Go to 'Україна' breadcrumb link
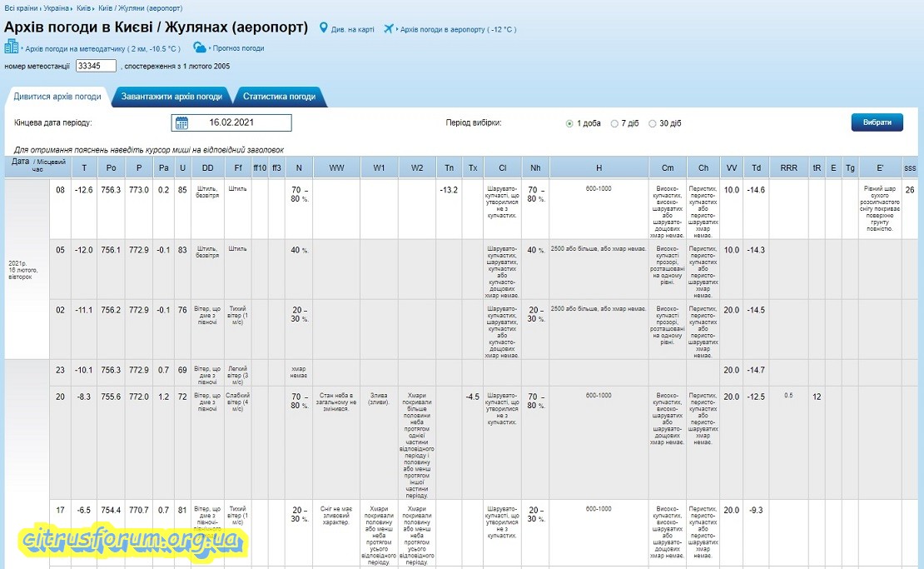 click(57, 7)
